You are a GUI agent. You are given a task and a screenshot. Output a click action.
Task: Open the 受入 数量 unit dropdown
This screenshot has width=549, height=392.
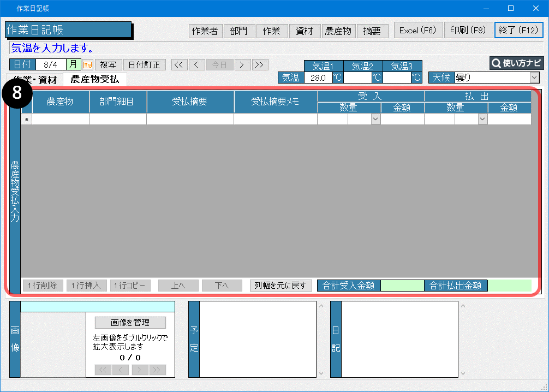click(x=375, y=119)
